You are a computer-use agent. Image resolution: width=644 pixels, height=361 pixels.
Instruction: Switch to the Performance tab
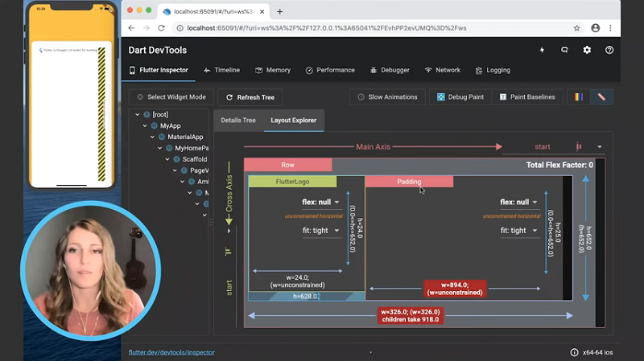coord(330,70)
